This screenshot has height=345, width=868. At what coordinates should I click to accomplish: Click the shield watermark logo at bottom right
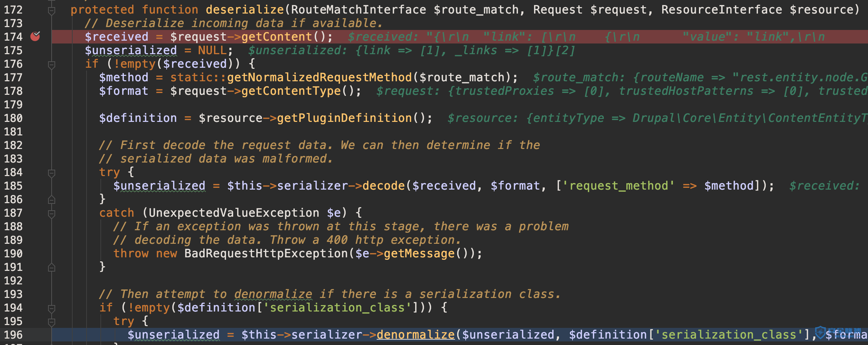[x=821, y=333]
